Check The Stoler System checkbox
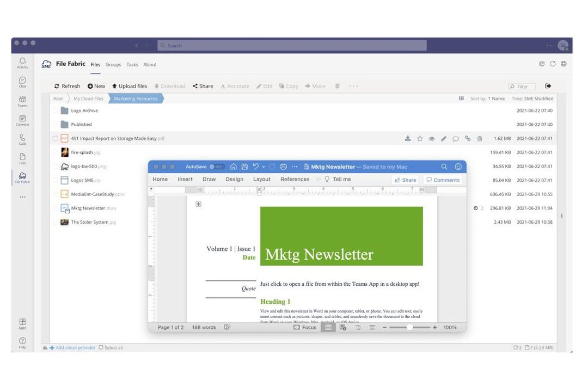This screenshot has height=392, width=588. [x=55, y=222]
